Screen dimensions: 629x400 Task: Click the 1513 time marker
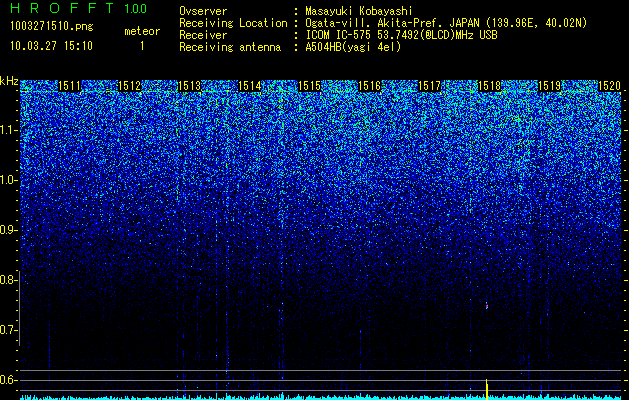point(189,86)
